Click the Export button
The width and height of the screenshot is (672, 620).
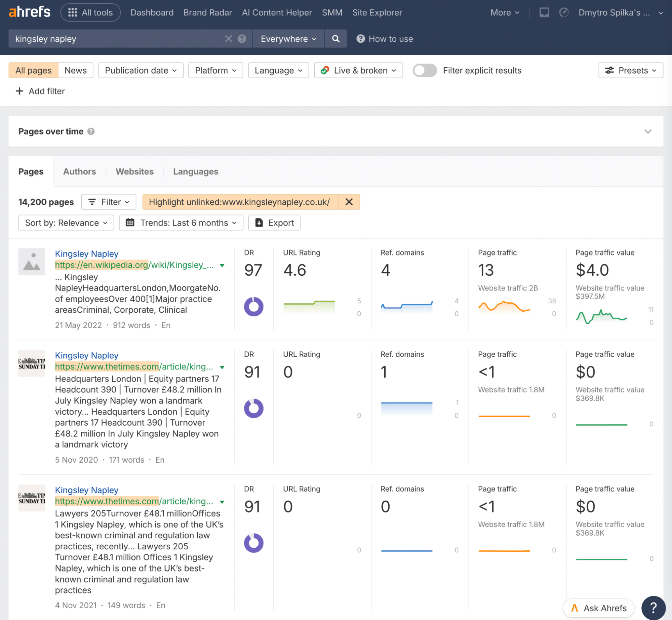[274, 223]
